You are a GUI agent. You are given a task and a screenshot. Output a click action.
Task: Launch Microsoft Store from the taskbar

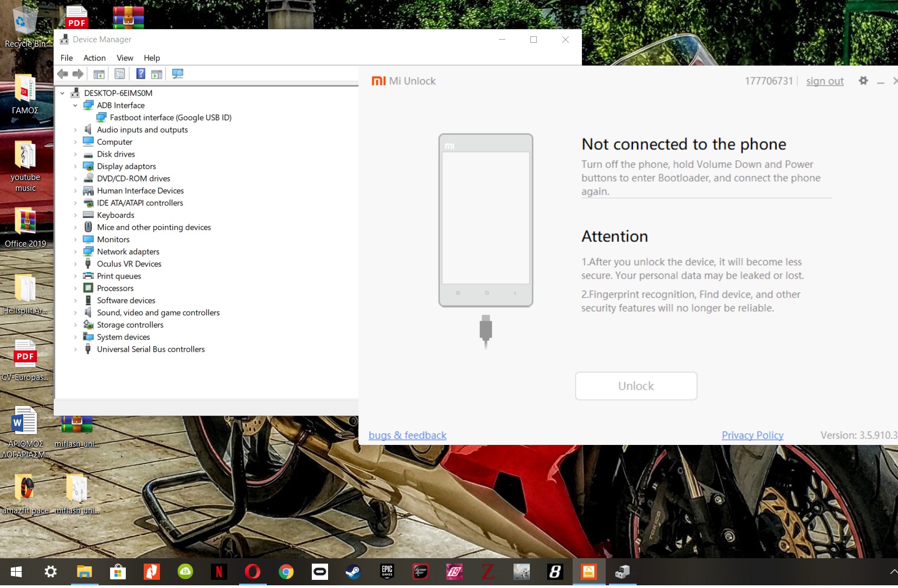[118, 572]
